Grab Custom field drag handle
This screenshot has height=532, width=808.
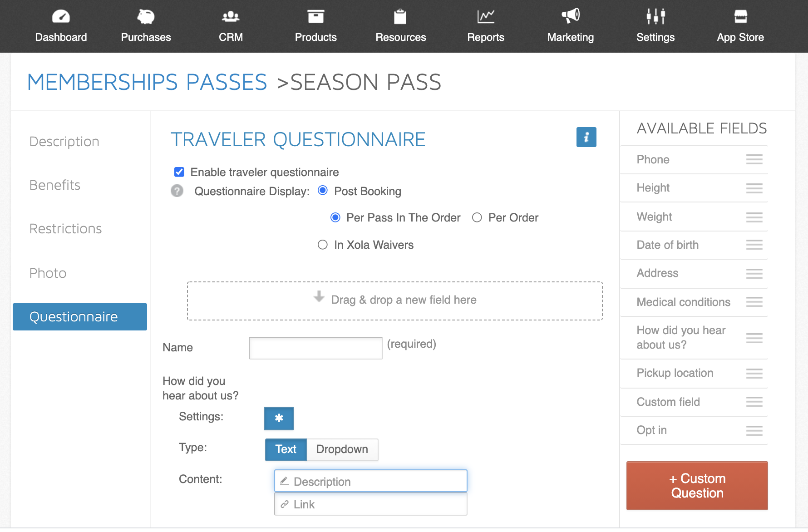[x=754, y=402]
